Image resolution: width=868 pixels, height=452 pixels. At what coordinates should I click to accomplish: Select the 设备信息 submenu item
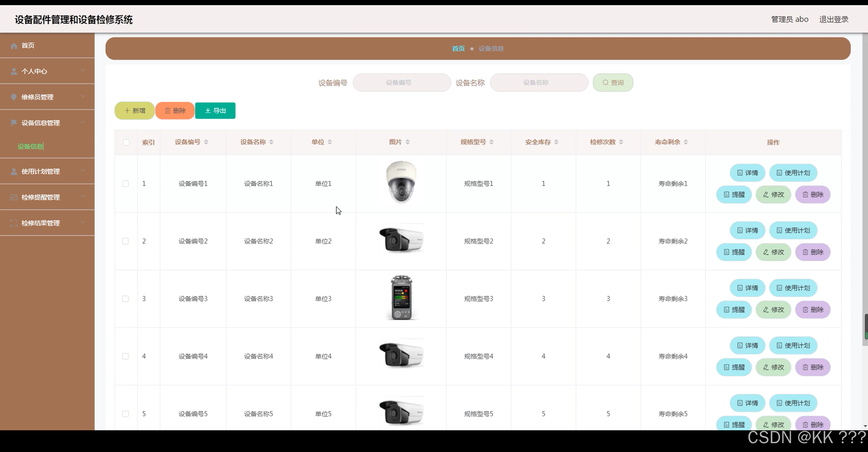30,146
